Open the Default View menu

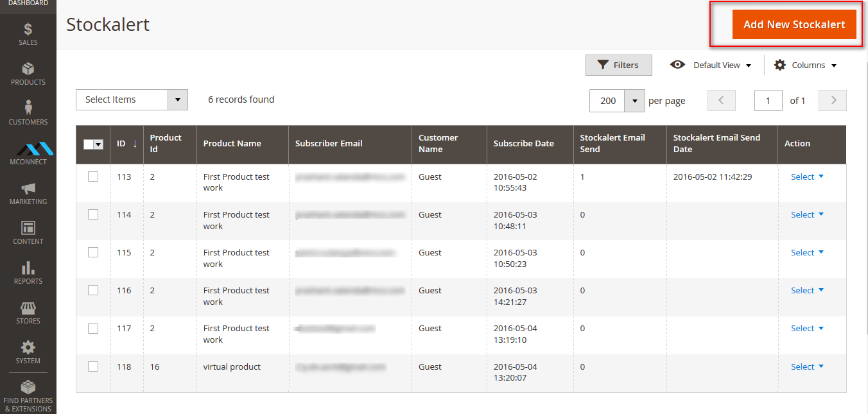pos(711,65)
